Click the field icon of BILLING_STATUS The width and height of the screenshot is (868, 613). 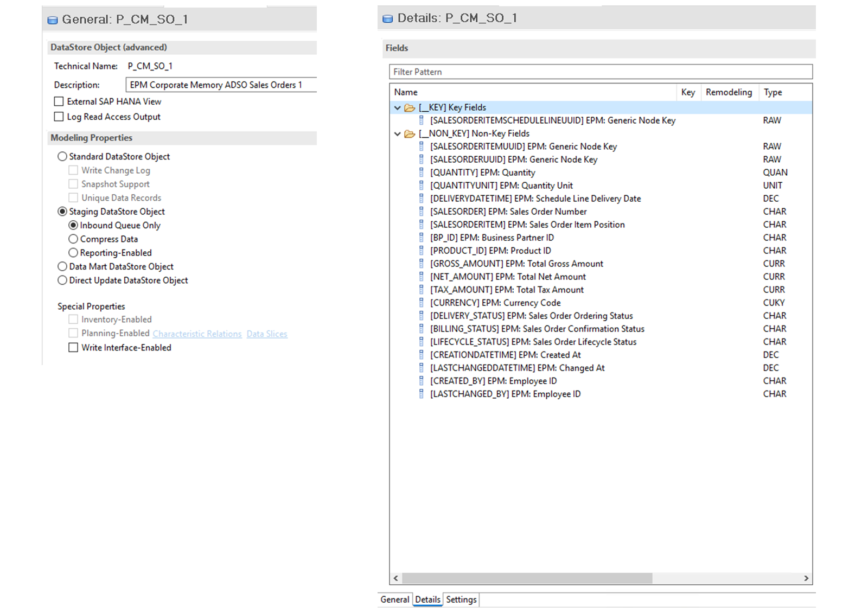pos(422,329)
